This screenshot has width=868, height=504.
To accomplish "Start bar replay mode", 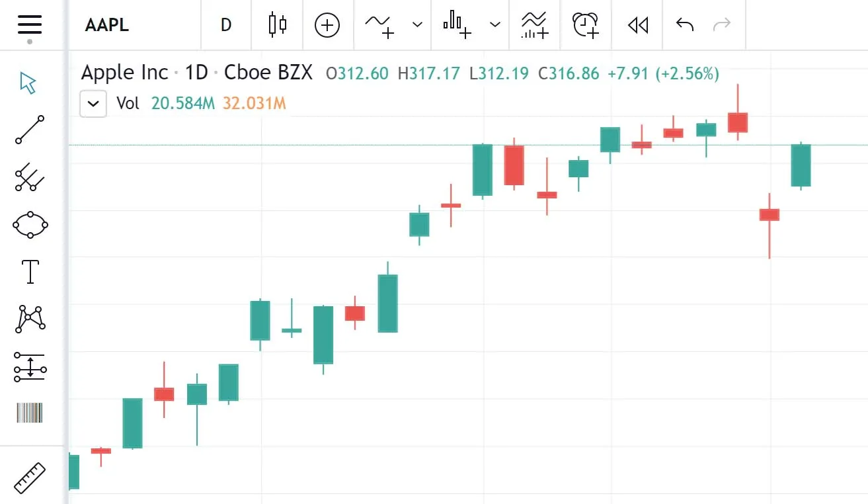I will click(637, 25).
